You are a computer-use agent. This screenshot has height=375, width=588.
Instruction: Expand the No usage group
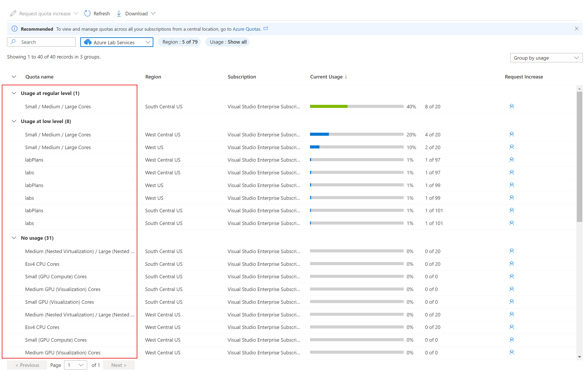14,238
